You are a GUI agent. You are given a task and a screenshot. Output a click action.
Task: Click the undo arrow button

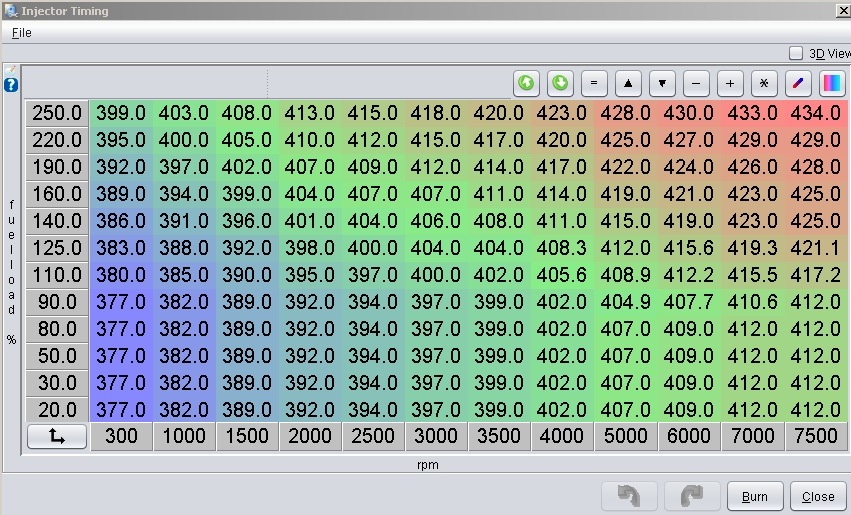[630, 496]
